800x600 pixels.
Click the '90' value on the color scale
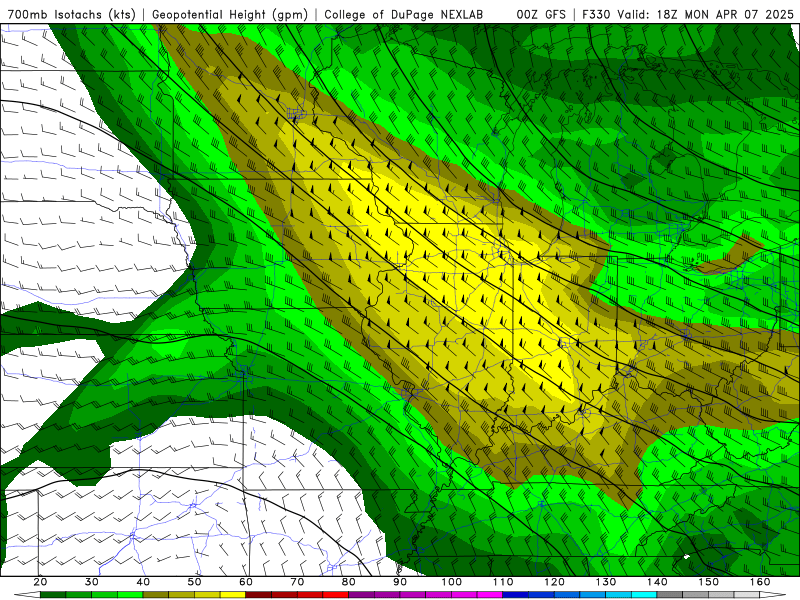coord(400,582)
